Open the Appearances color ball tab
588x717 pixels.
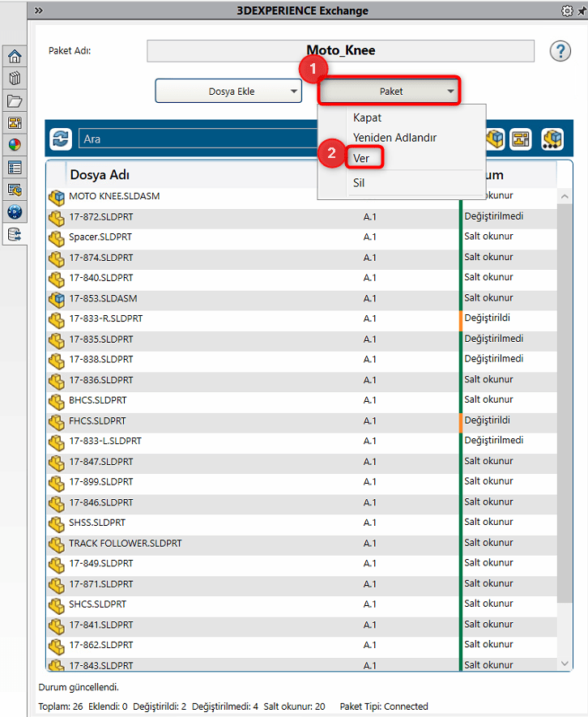(15, 145)
